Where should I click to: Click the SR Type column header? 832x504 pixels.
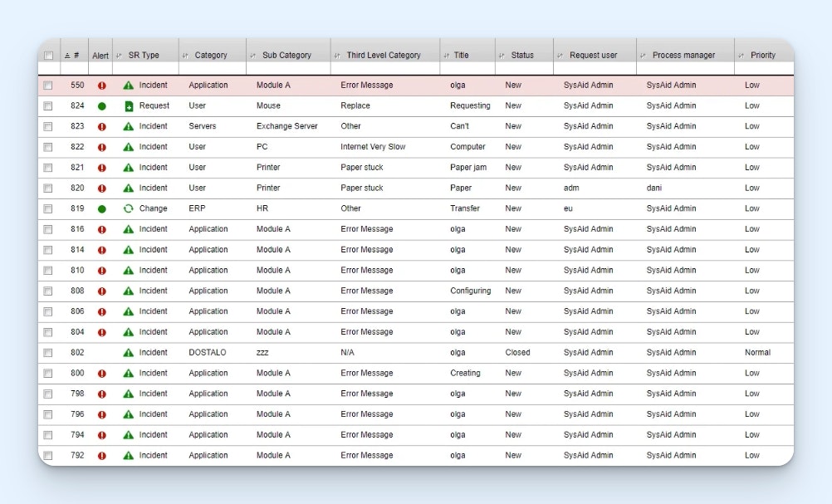tap(144, 56)
